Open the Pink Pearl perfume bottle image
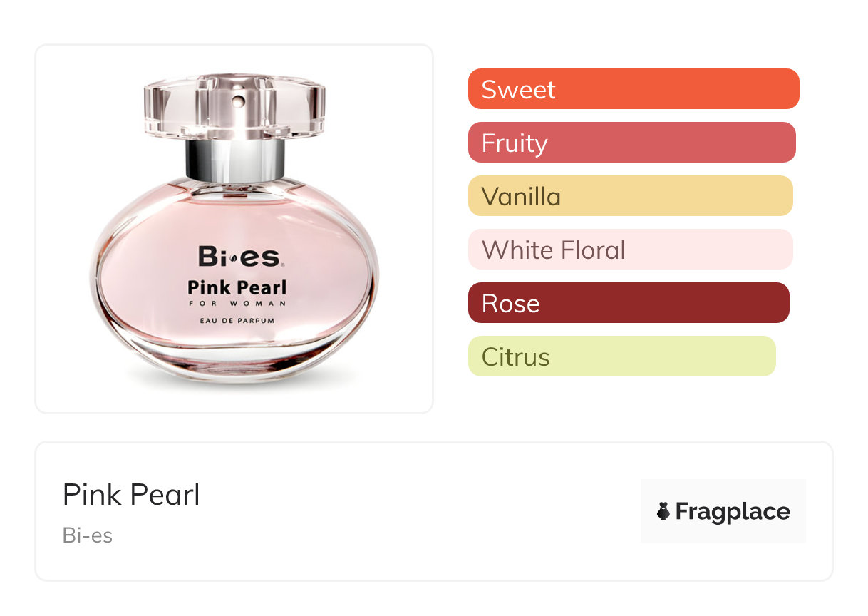The height and width of the screenshot is (616, 868). [234, 229]
